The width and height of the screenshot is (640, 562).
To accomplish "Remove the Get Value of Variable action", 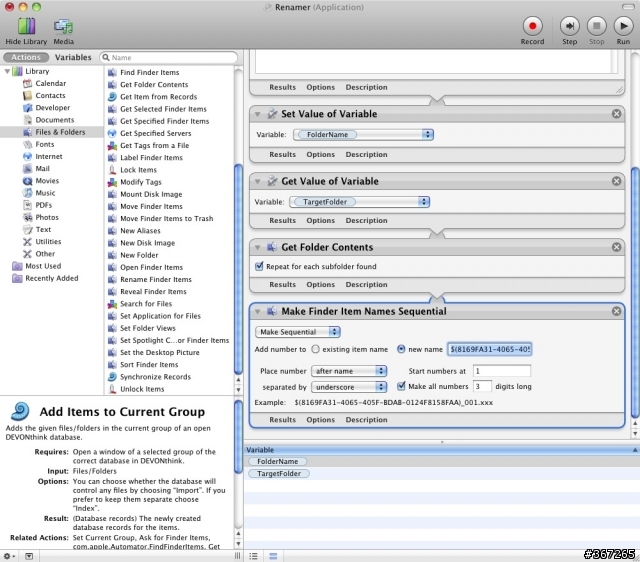I will [x=616, y=181].
